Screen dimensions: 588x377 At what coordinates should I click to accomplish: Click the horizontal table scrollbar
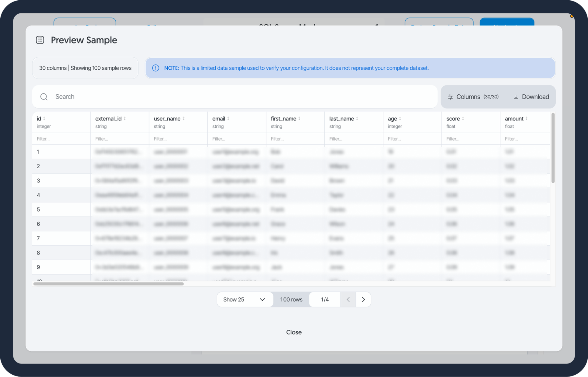point(109,284)
